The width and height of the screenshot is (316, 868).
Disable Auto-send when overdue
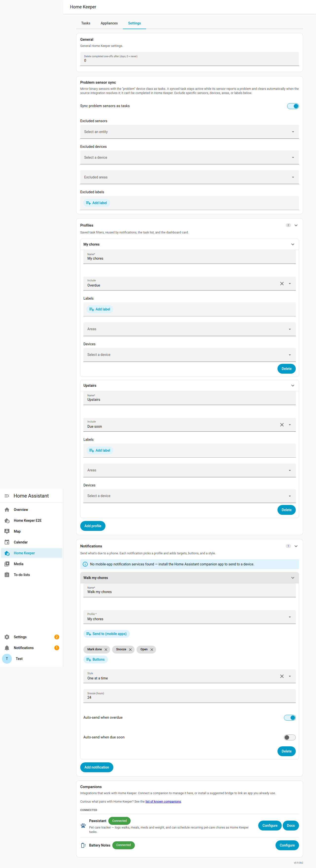point(289,717)
